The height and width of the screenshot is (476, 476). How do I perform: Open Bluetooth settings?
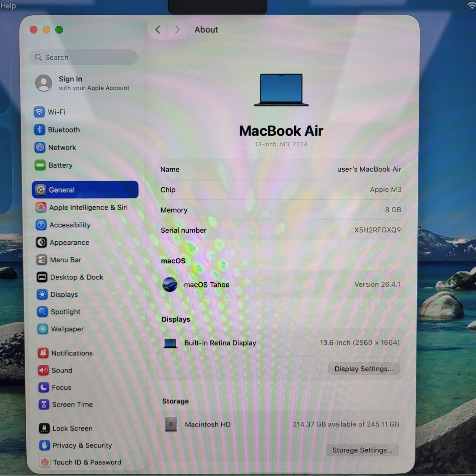tap(64, 130)
